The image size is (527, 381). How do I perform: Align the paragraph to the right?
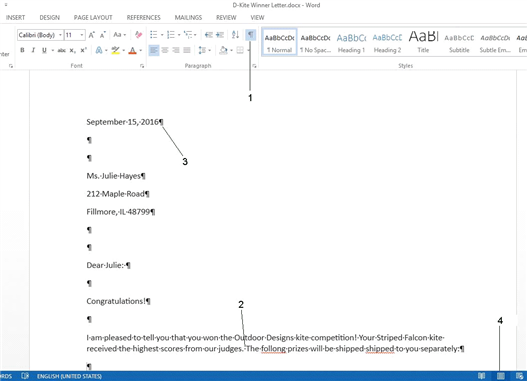[x=176, y=50]
